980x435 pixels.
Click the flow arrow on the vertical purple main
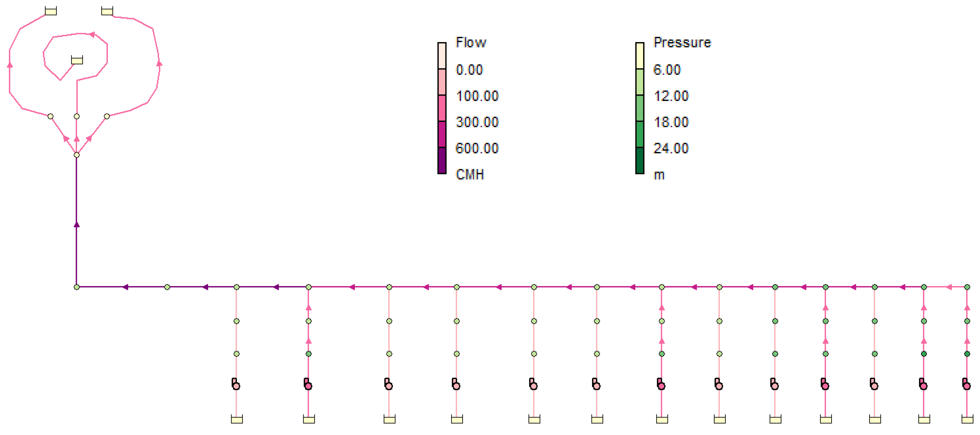(76, 225)
